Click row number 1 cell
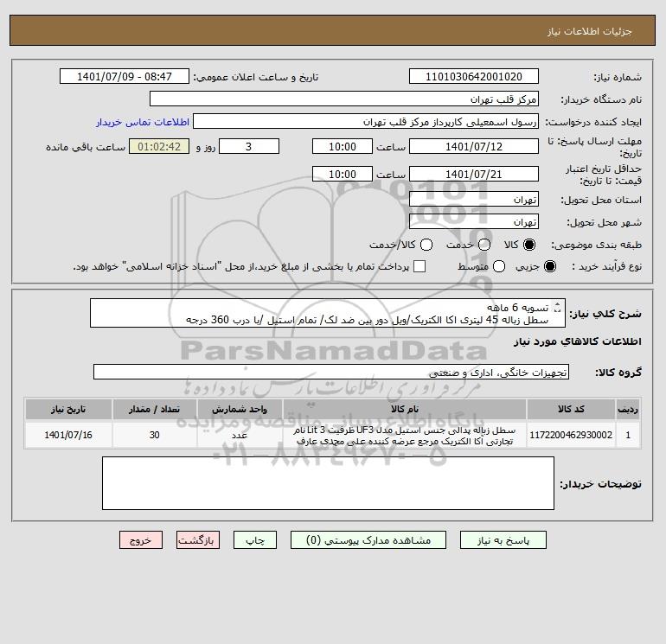666x644 pixels. 628,435
